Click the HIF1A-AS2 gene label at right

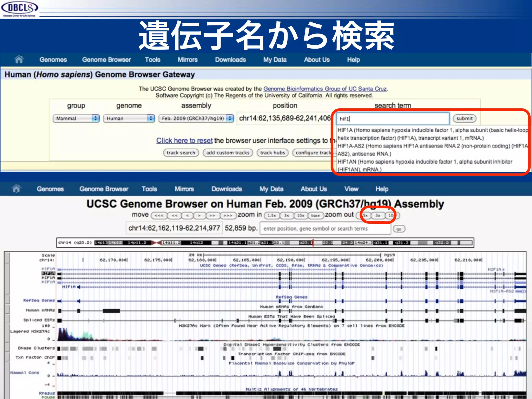502,291
